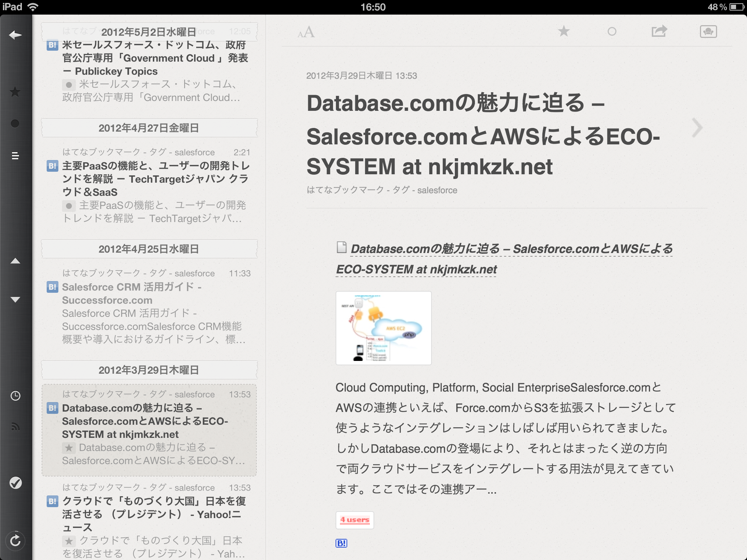Image resolution: width=747 pixels, height=560 pixels.
Task: Toggle unread dot on Government Cloud item
Action: click(x=69, y=85)
